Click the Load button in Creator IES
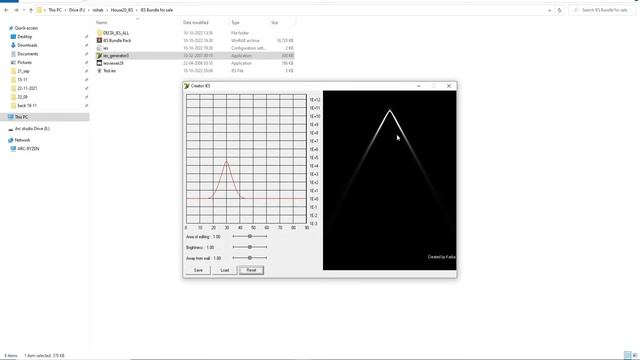640x360 pixels. coord(224,270)
